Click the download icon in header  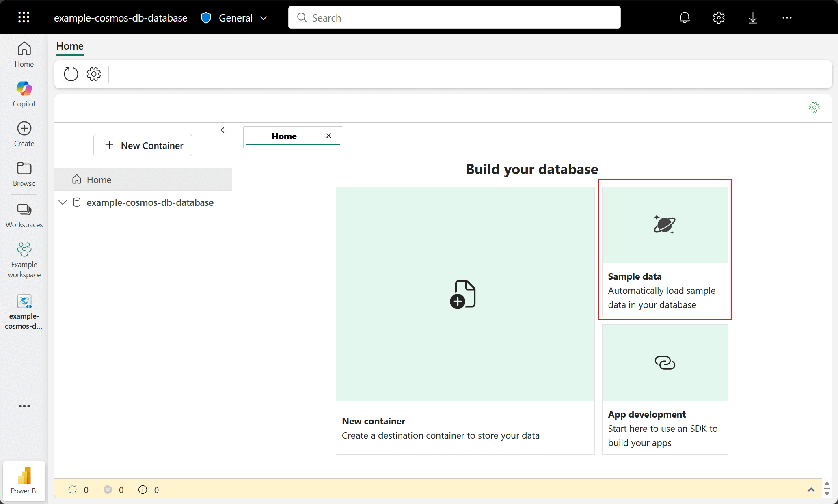753,17
